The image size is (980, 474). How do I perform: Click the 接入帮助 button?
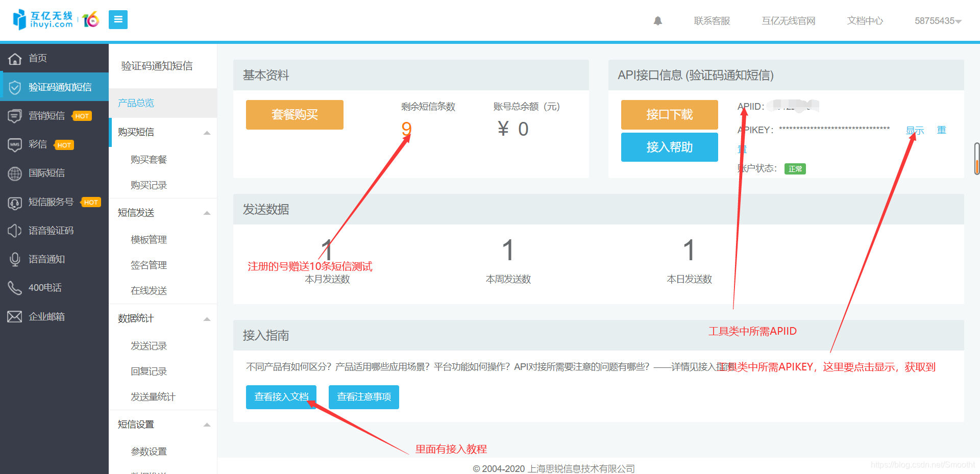tap(669, 147)
